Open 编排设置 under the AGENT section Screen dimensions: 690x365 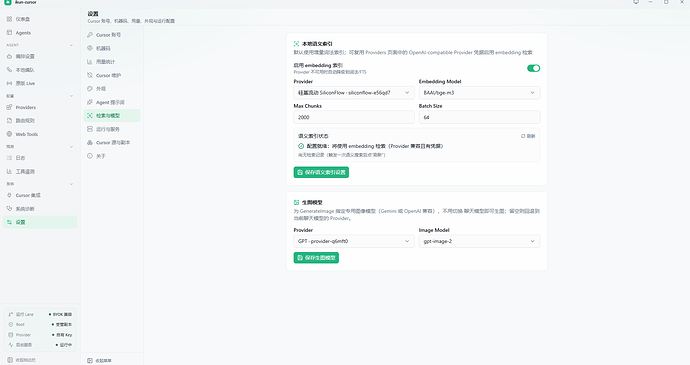tap(40, 56)
